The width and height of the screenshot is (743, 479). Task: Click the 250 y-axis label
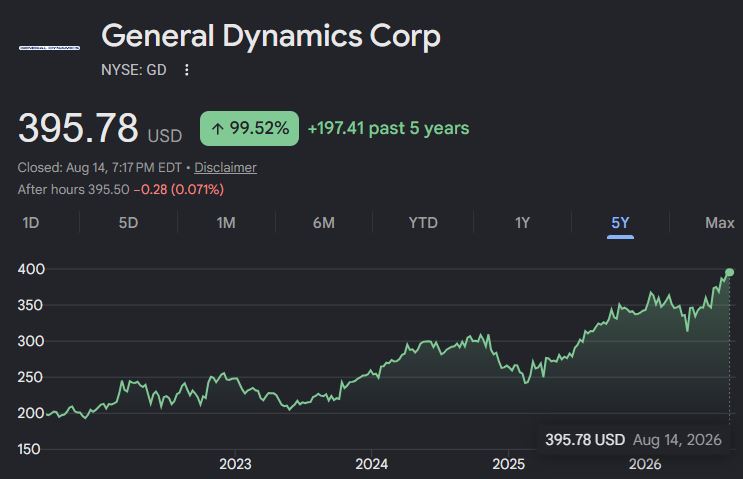pyautogui.click(x=30, y=377)
